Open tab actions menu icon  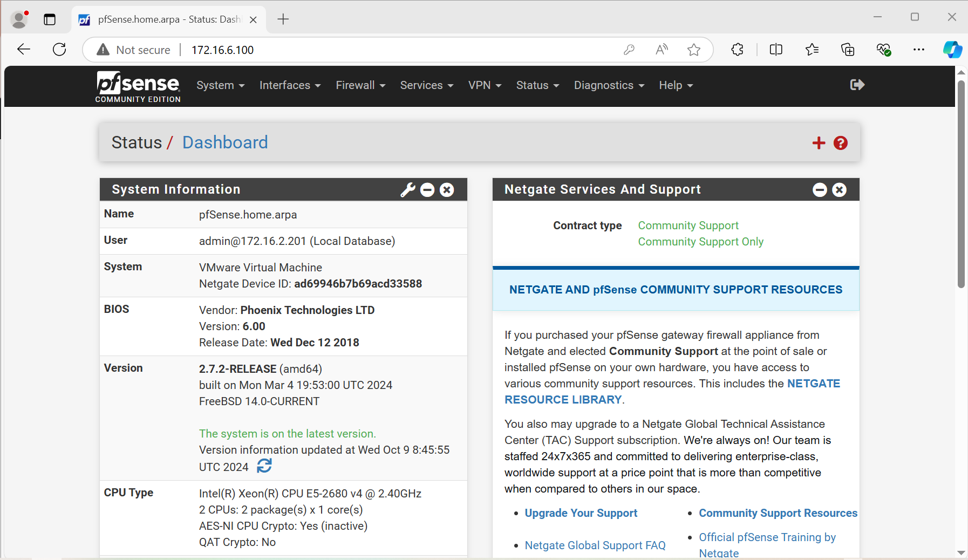pos(50,19)
